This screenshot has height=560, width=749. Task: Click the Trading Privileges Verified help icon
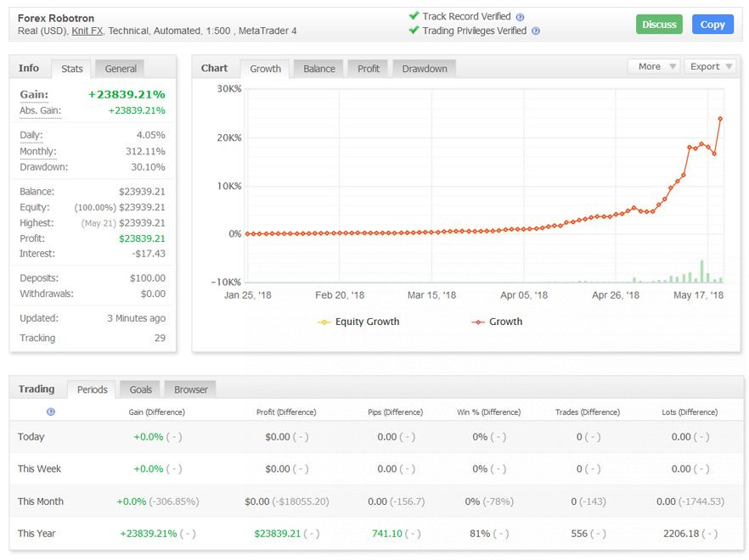(x=536, y=31)
